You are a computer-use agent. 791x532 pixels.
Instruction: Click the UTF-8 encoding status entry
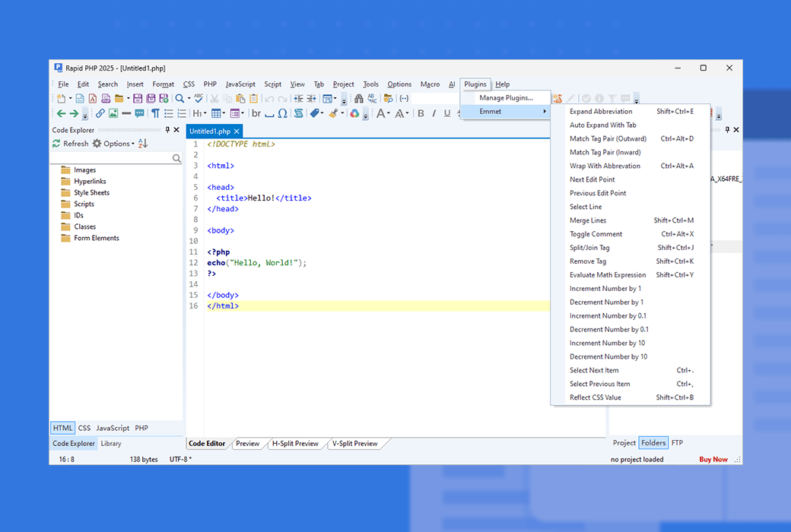coord(180,459)
